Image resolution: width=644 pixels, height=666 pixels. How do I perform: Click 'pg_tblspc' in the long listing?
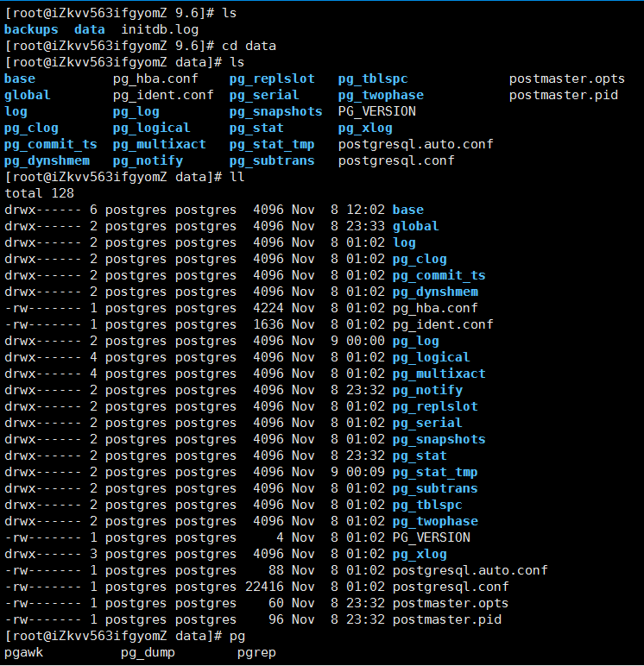[427, 505]
